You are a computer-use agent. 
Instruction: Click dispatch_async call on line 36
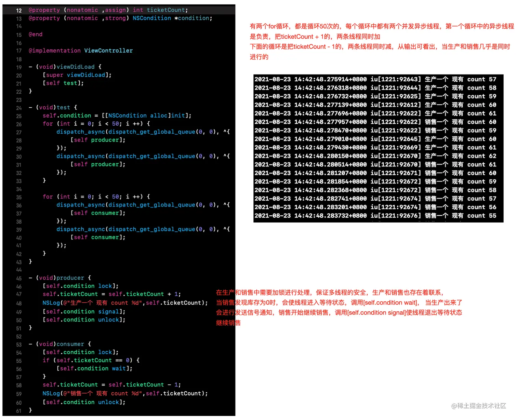[143, 205]
